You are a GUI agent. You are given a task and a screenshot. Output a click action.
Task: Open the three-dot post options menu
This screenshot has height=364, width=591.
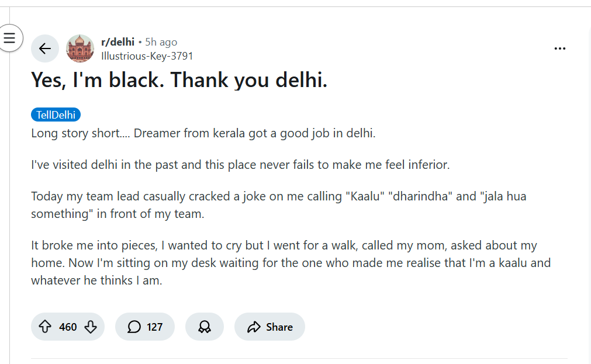point(559,48)
